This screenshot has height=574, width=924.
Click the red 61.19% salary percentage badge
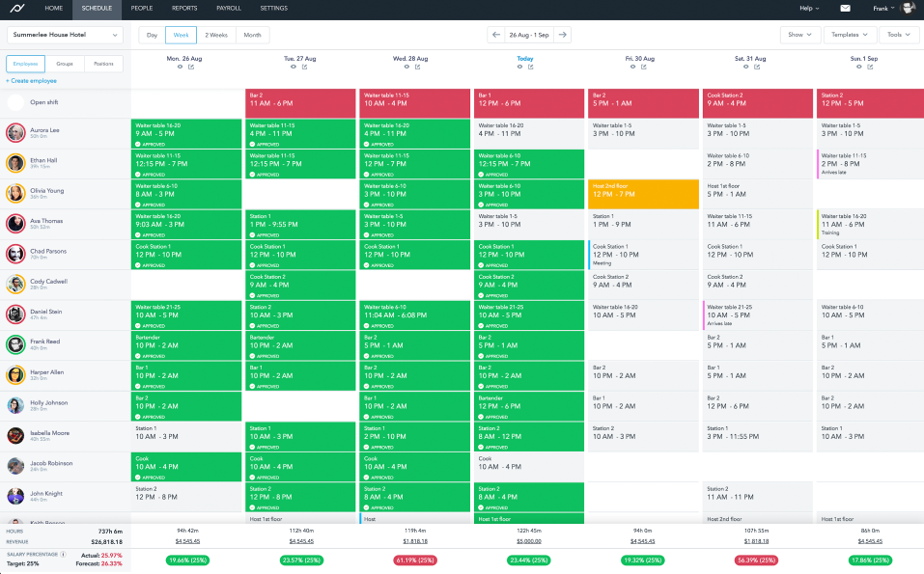(x=416, y=560)
